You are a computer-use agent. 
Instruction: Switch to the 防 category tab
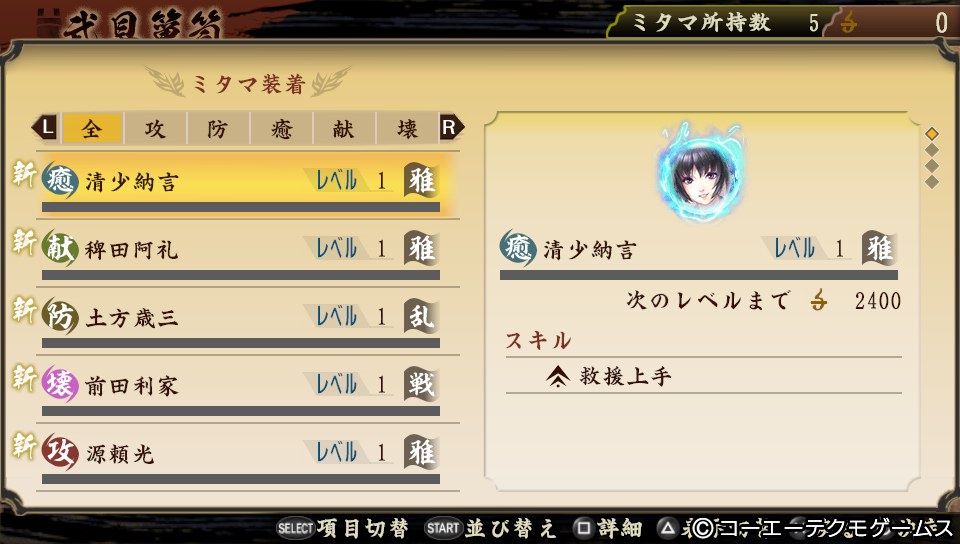pyautogui.click(x=218, y=129)
